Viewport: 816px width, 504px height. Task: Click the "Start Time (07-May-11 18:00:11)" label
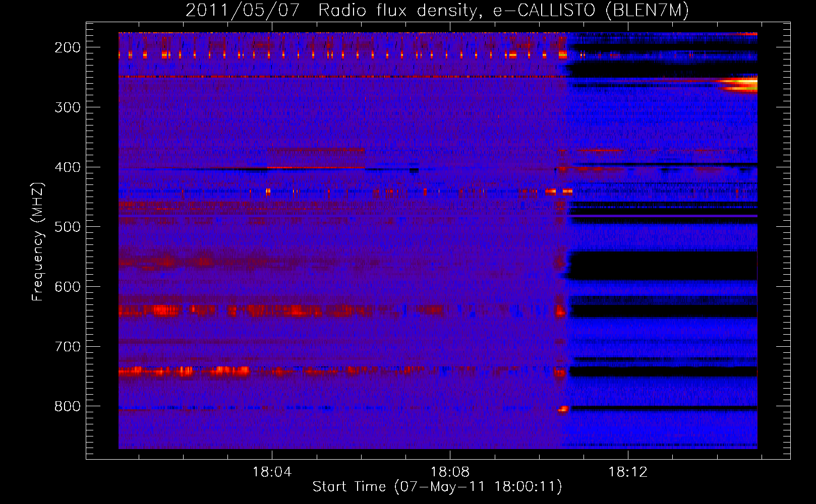437,487
